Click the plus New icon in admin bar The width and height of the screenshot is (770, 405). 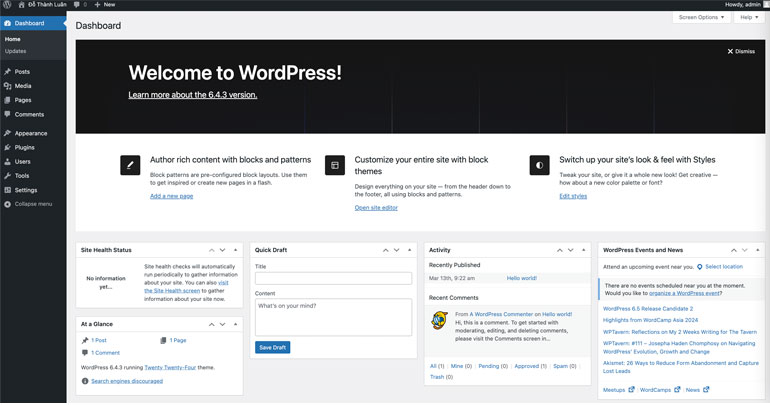pyautogui.click(x=97, y=4)
